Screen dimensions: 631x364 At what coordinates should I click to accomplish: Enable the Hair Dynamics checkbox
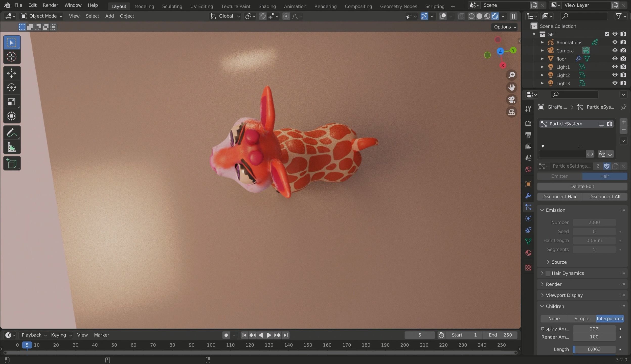(548, 273)
